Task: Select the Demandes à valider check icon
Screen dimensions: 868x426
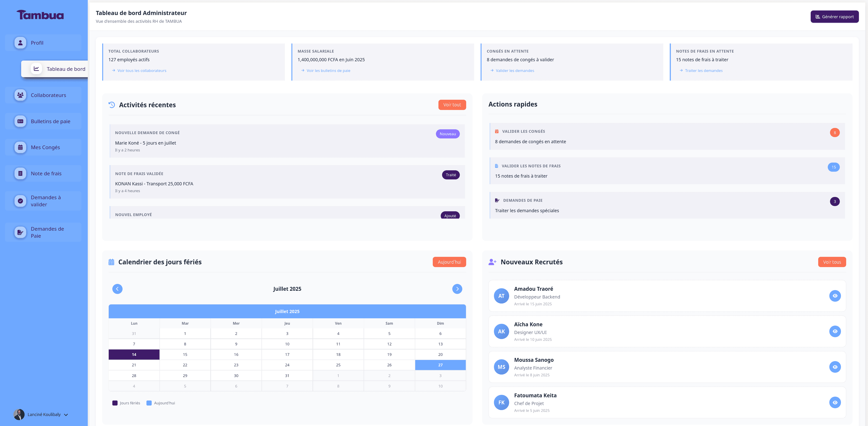Action: [x=20, y=201]
